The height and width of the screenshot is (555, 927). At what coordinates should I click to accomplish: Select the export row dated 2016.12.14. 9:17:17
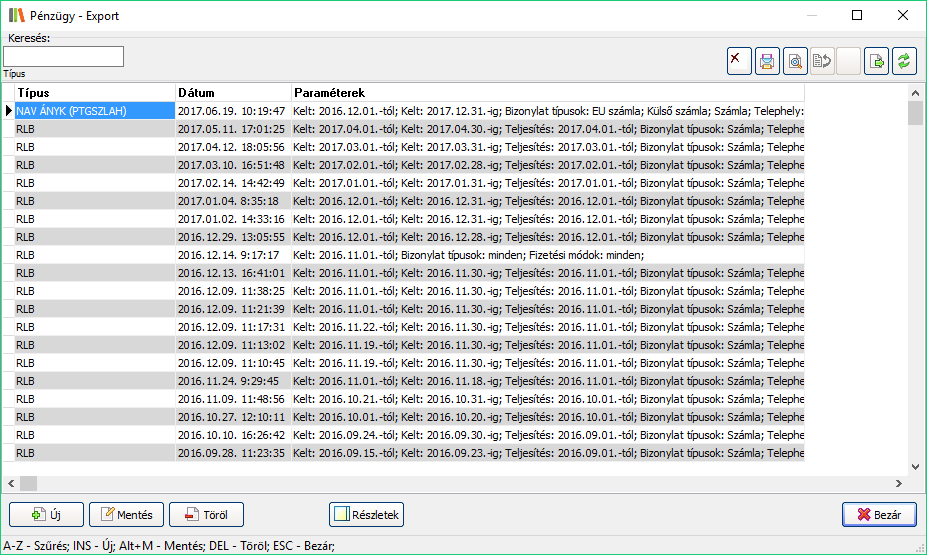coord(232,255)
